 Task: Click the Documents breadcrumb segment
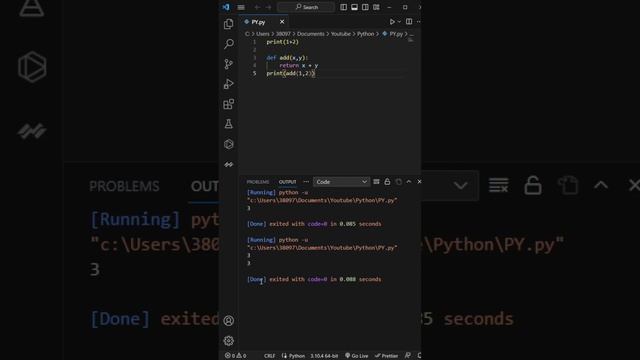click(x=310, y=34)
